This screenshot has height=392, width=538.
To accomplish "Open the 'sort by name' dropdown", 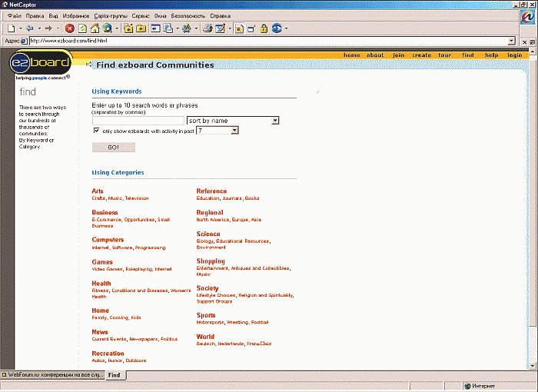I will (x=275, y=121).
